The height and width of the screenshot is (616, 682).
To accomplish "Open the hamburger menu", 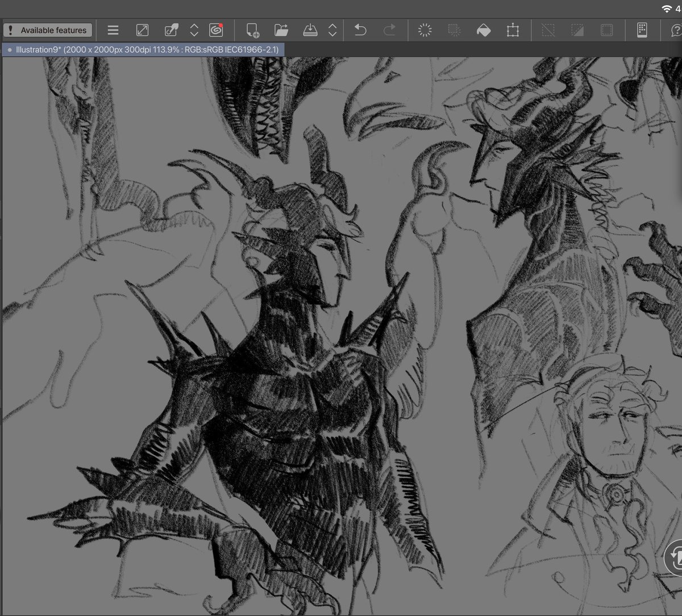I will (113, 30).
